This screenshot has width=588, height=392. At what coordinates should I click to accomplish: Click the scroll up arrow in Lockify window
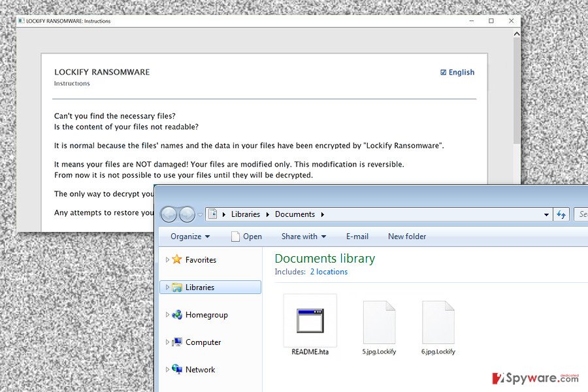pyautogui.click(x=517, y=34)
